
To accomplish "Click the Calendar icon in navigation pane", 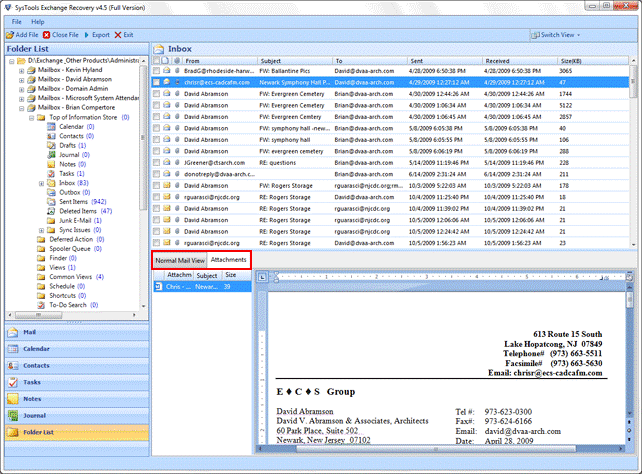I will point(13,349).
